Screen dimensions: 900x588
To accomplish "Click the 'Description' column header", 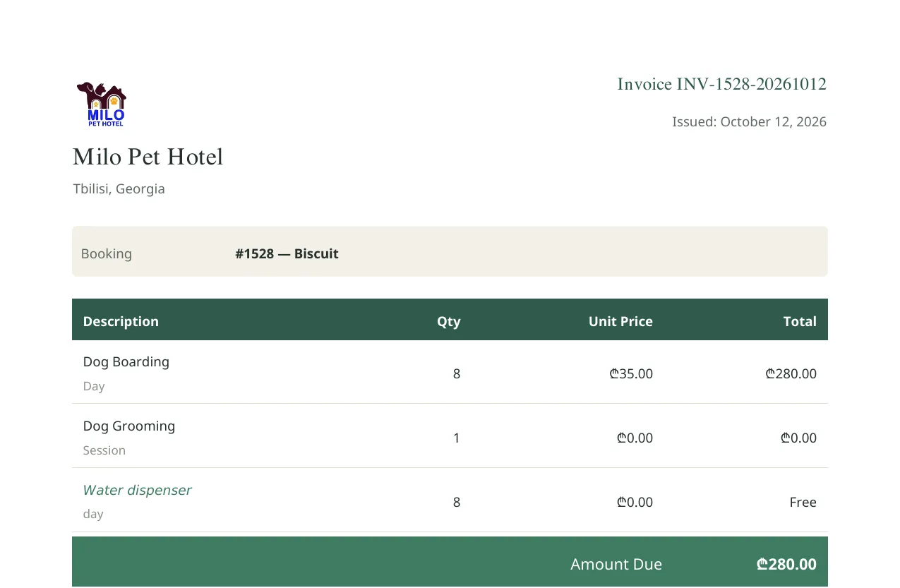I will point(121,321).
